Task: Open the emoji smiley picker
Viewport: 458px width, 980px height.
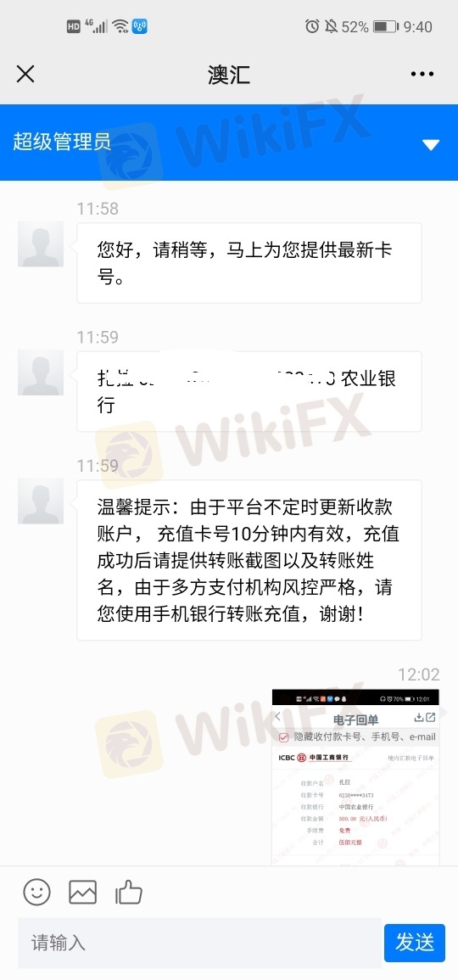Action: 36,892
